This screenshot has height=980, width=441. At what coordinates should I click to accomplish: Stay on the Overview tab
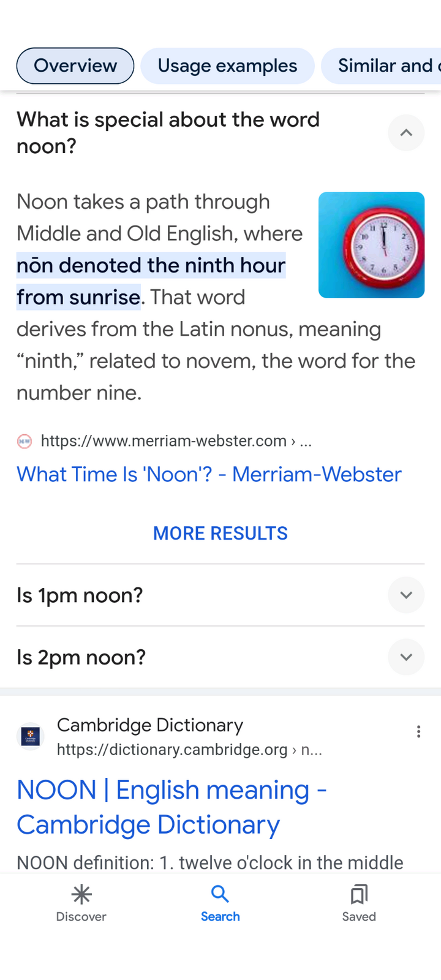(x=75, y=66)
